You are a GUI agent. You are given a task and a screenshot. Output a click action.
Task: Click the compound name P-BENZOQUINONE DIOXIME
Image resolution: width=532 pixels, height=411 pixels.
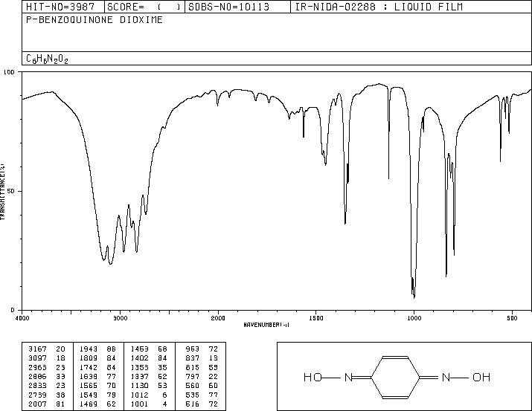point(94,20)
